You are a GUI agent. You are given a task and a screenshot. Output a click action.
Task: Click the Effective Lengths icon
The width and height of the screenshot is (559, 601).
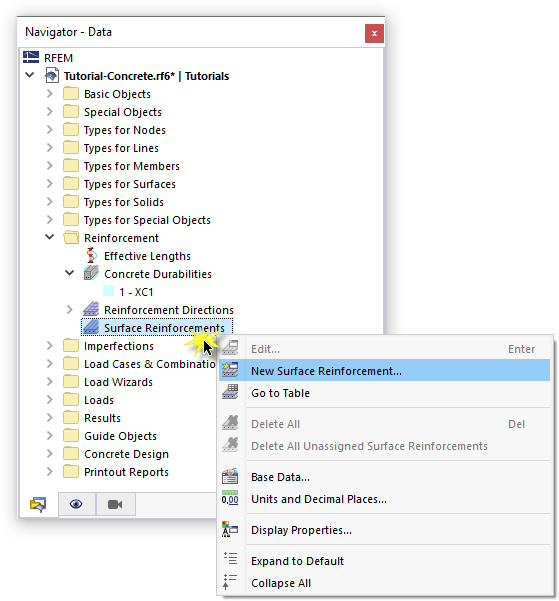coord(91,256)
